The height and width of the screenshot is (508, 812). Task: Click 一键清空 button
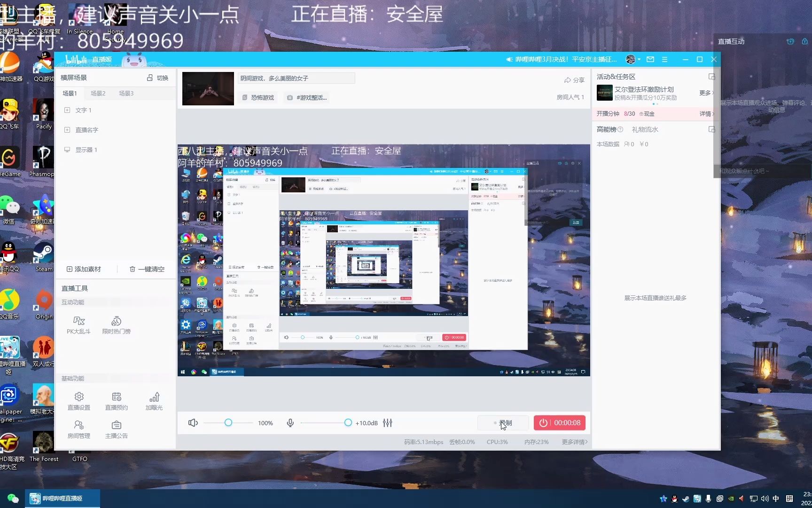coord(147,269)
